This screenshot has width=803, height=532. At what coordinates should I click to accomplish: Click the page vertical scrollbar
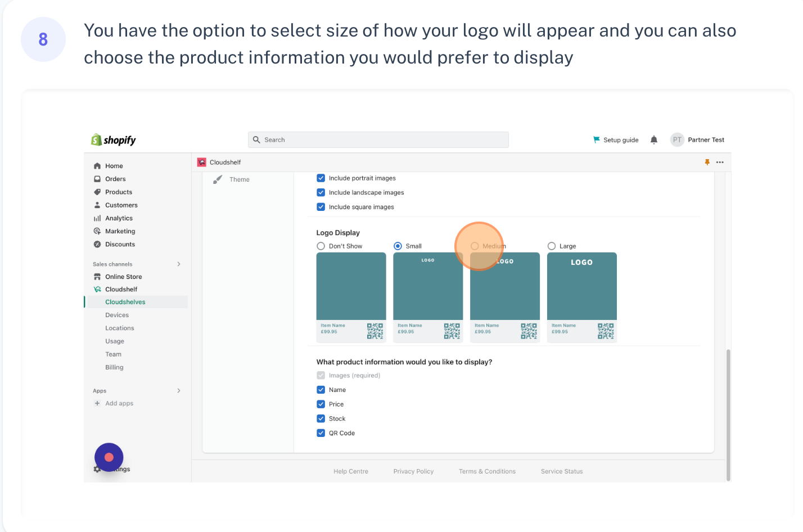coord(728,415)
